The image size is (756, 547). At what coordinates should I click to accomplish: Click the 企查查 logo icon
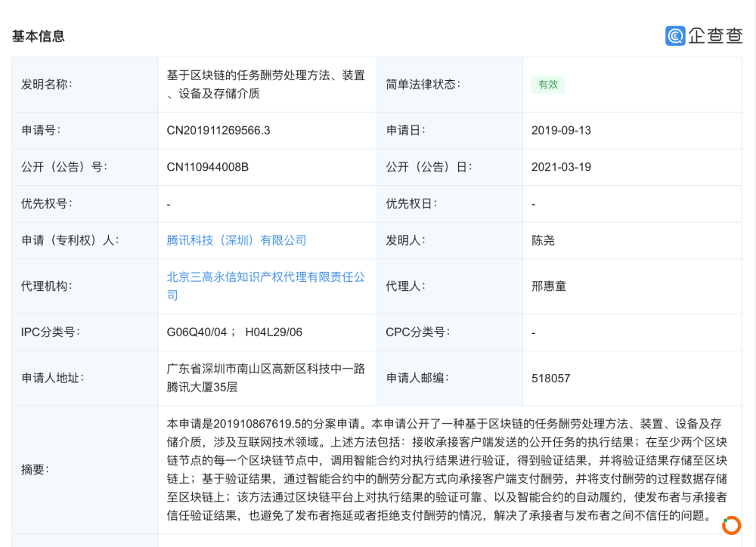675,36
